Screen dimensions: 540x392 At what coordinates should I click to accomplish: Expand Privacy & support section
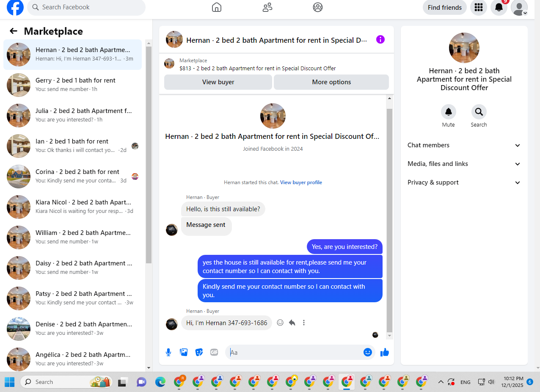[x=464, y=182]
